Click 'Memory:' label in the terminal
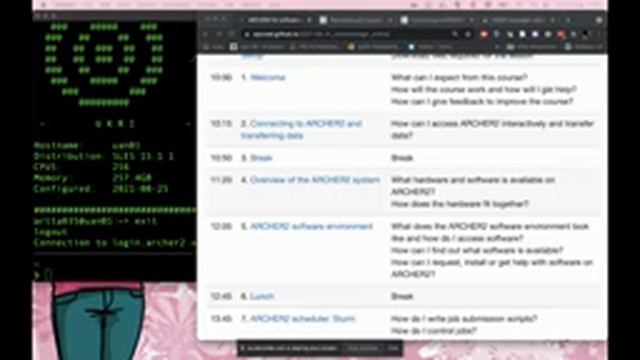This screenshot has height=360, width=640. (53, 178)
